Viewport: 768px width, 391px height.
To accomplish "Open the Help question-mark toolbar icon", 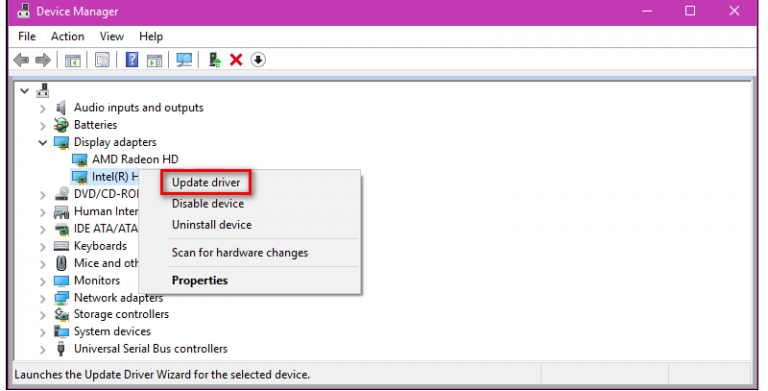I will 132,60.
